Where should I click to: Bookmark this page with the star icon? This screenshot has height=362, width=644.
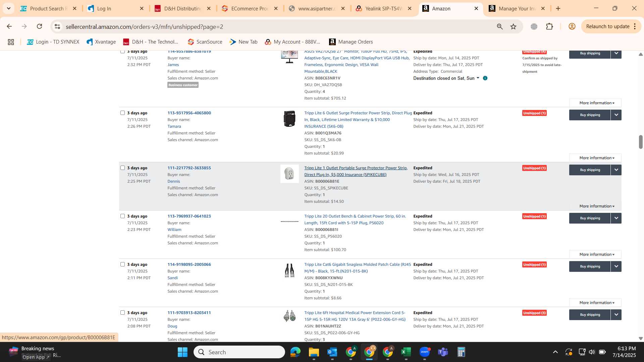click(513, 26)
